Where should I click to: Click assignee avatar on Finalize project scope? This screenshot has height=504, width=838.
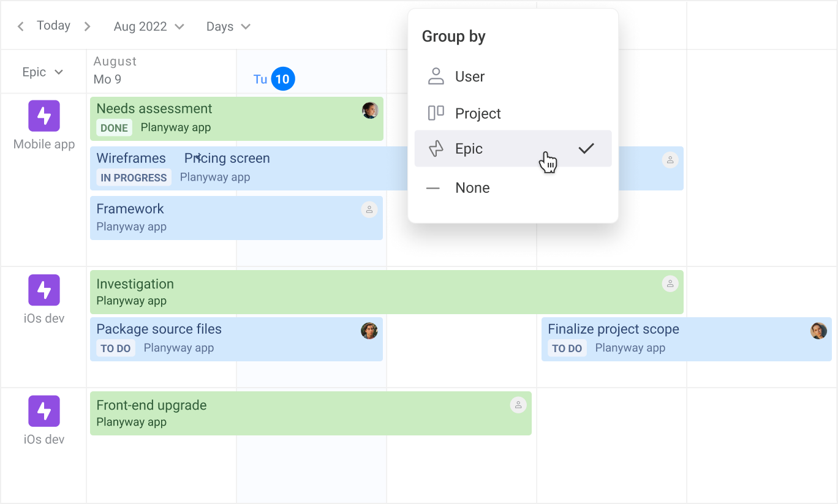pos(818,331)
